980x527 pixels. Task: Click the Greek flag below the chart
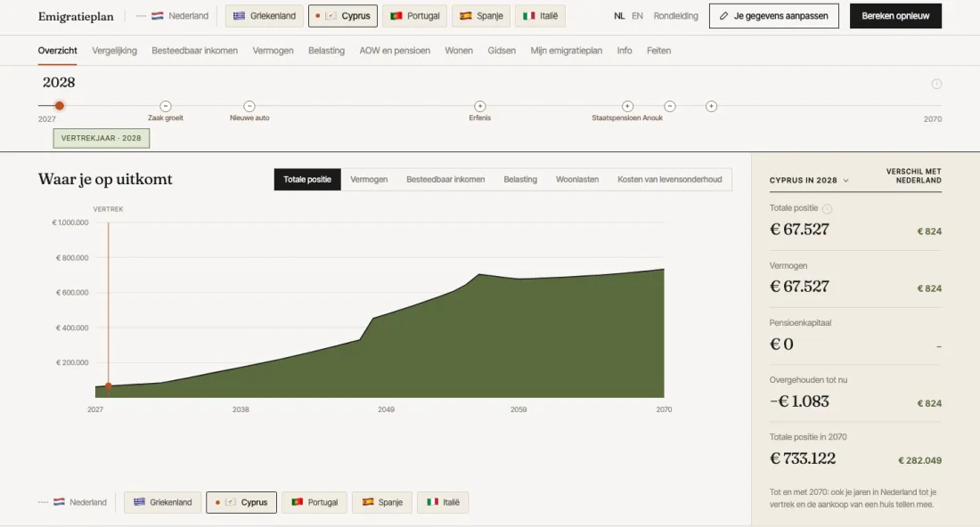tap(139, 502)
